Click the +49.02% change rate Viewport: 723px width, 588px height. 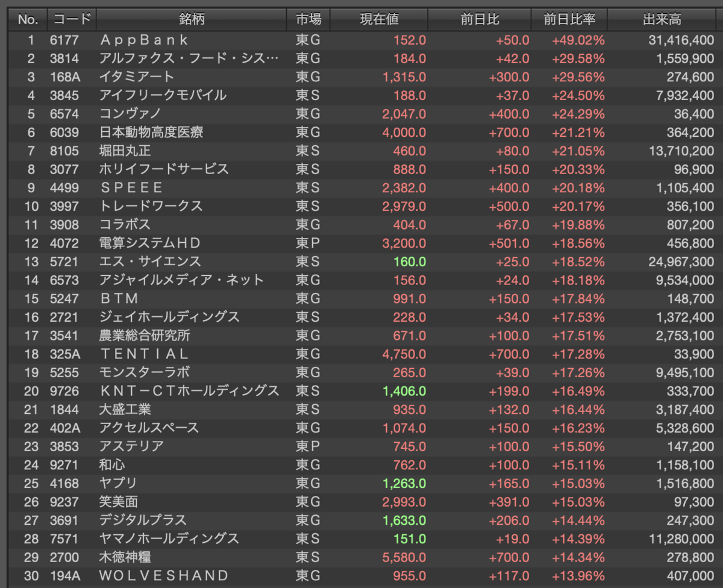coord(578,40)
